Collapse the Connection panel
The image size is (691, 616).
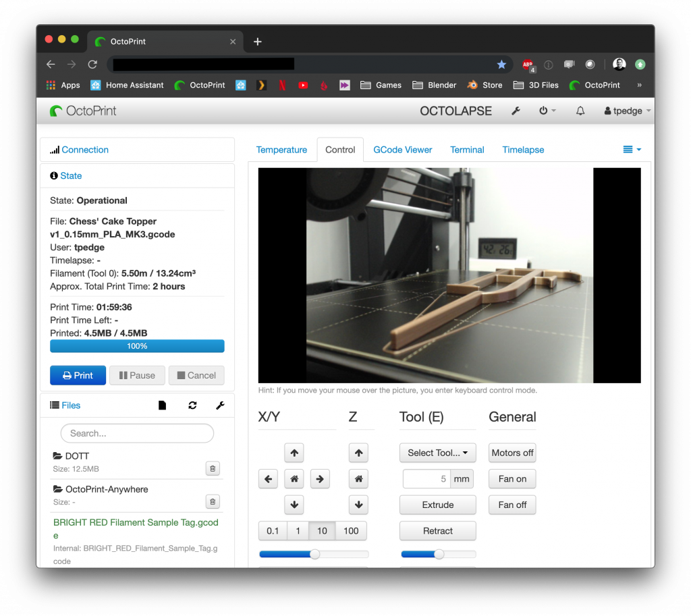85,150
